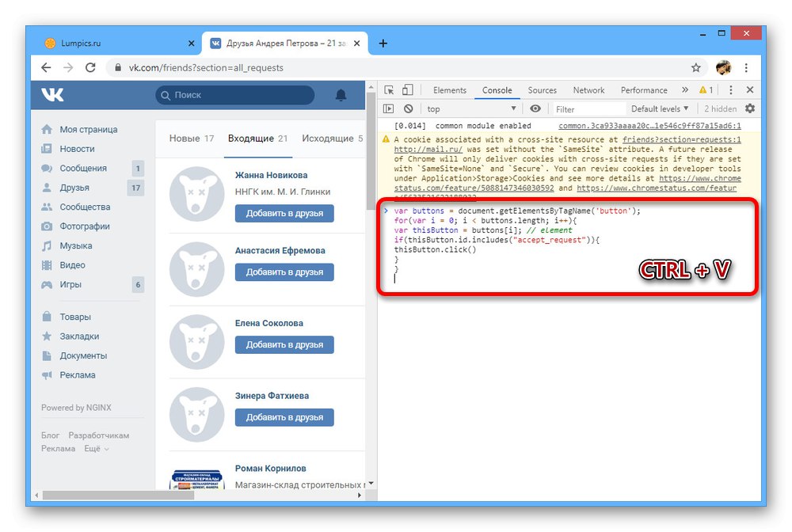The image size is (792, 532).
Task: Click the DevTools inspect element icon
Action: (389, 89)
